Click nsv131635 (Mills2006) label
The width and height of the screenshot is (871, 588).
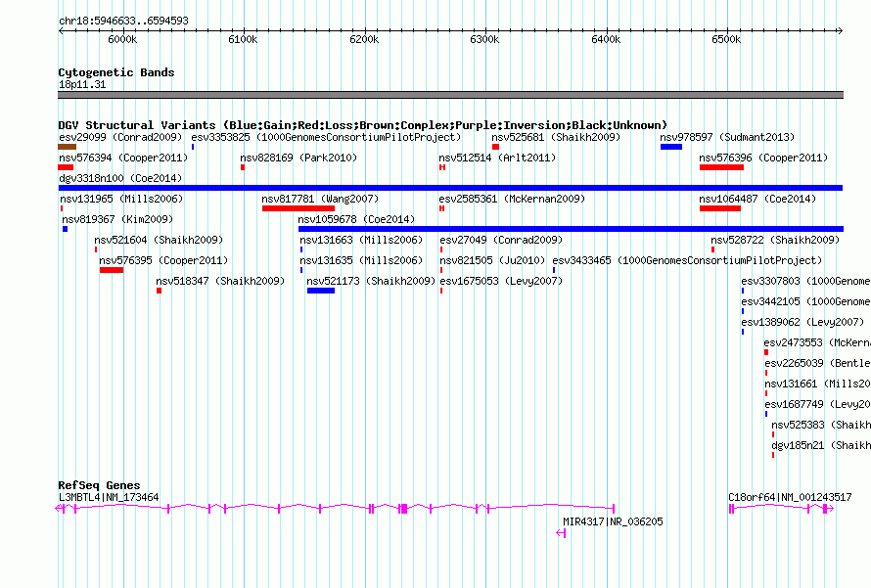[x=361, y=260]
